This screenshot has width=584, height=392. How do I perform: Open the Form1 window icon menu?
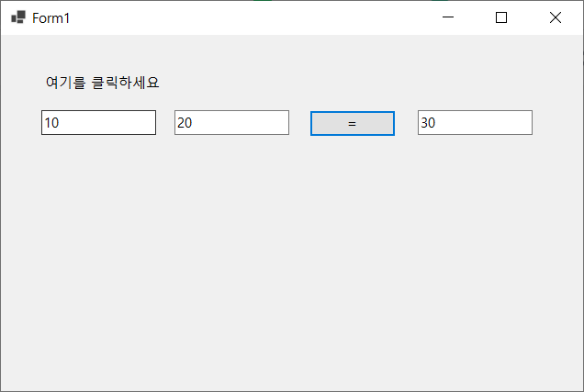(x=18, y=17)
